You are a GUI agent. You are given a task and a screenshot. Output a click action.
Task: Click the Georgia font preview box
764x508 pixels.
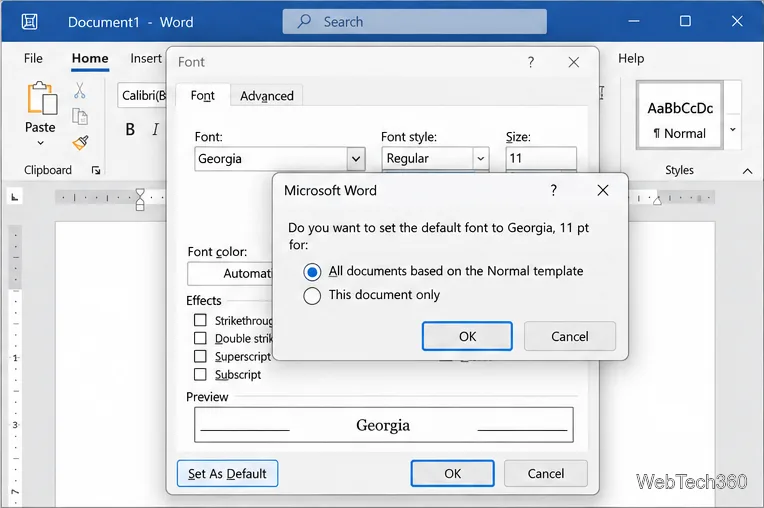383,425
